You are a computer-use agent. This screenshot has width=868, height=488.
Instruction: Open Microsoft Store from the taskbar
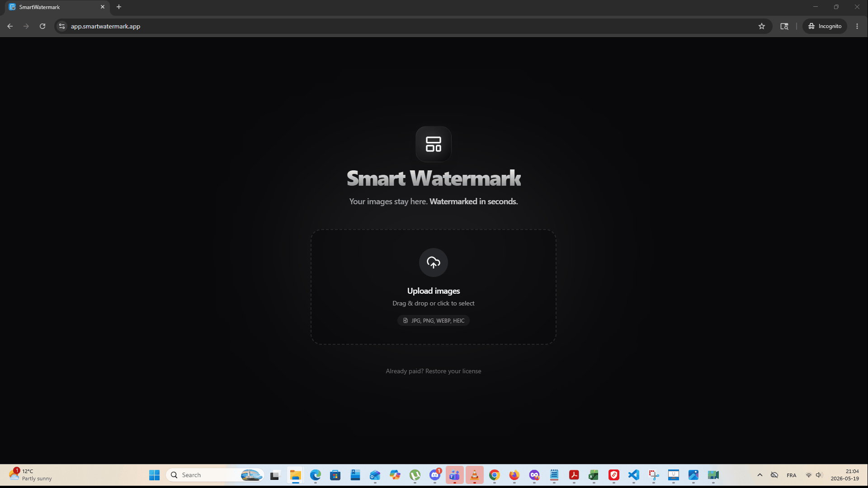click(x=335, y=475)
